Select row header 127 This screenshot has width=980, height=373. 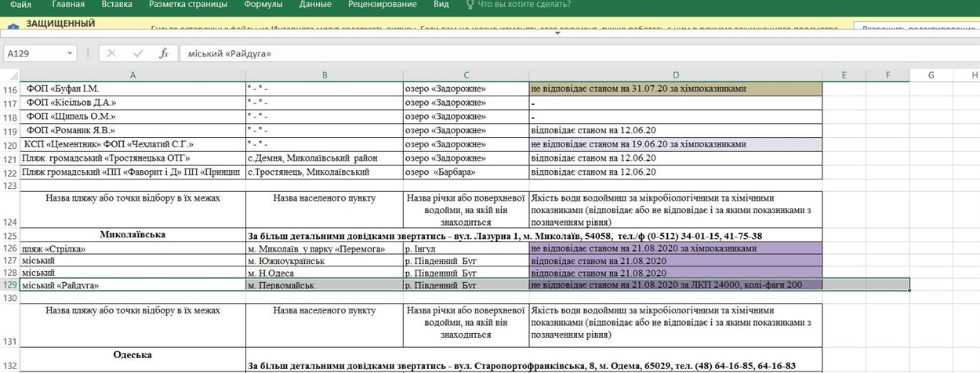[x=10, y=260]
